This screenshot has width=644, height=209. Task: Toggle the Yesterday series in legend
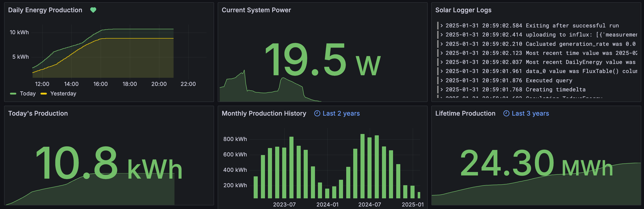pyautogui.click(x=63, y=94)
